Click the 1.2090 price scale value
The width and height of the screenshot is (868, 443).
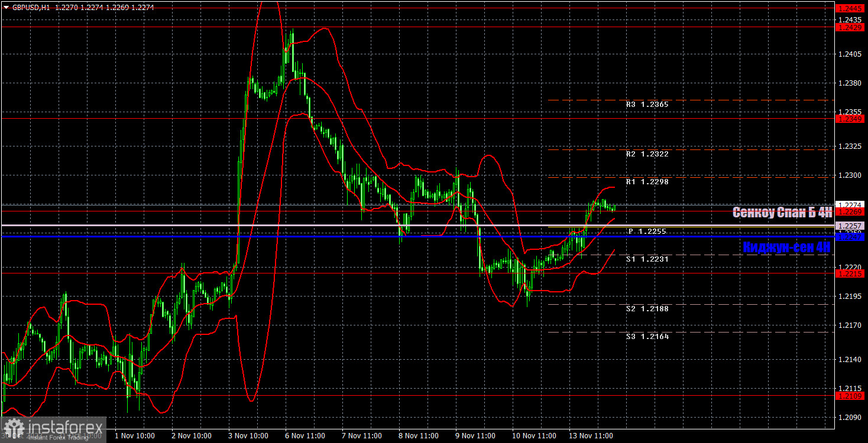(x=851, y=418)
